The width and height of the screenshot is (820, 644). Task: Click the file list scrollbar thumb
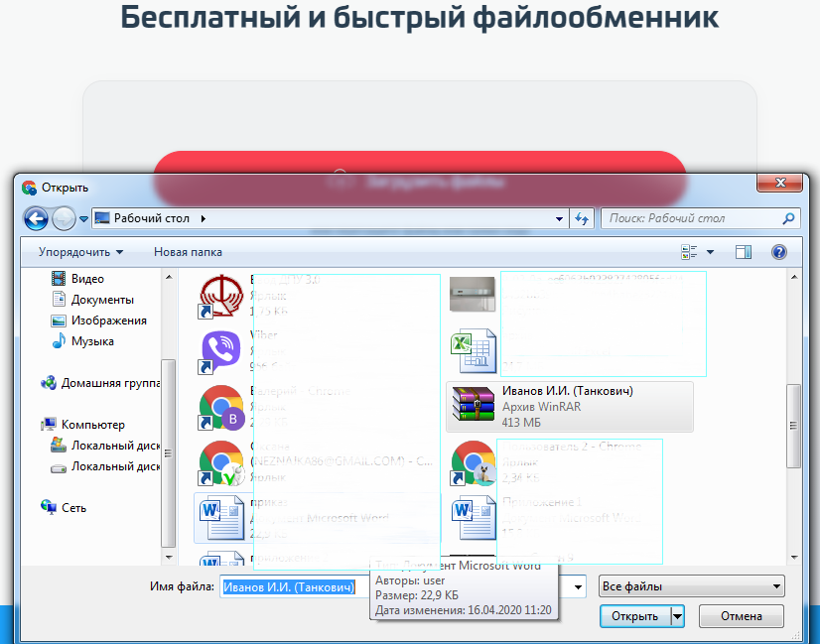(x=794, y=426)
